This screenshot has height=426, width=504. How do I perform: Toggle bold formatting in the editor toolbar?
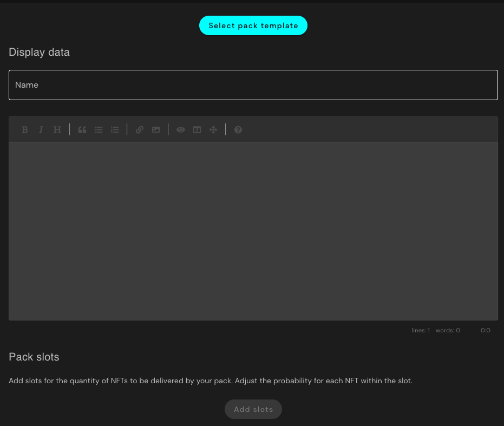coord(25,130)
